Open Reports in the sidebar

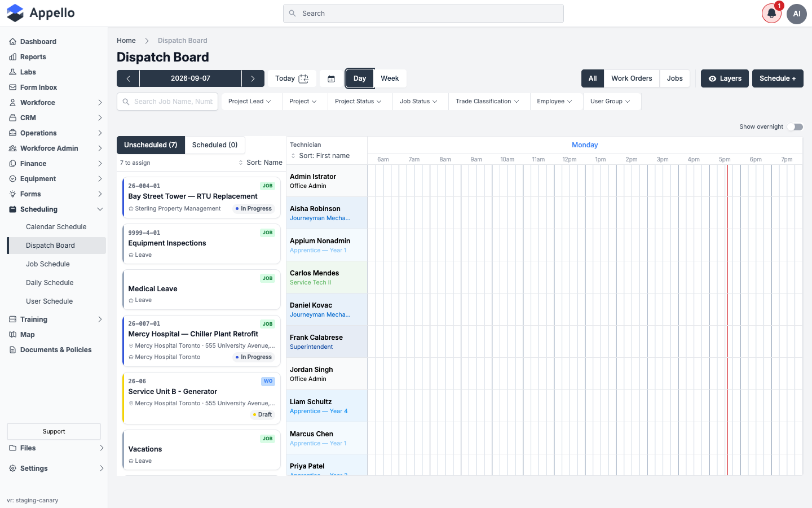[33, 57]
